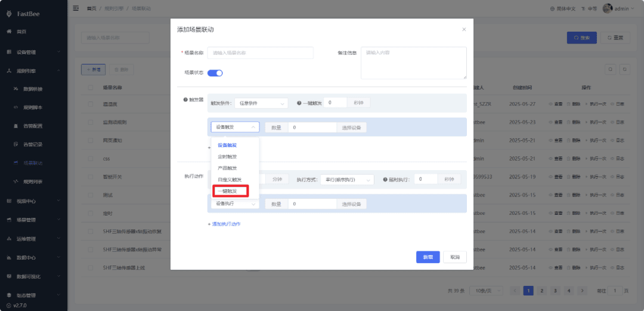Open the 执行方式 串行(顺序执行) dropdown
Viewport: 644px width, 311px height.
coord(347,179)
